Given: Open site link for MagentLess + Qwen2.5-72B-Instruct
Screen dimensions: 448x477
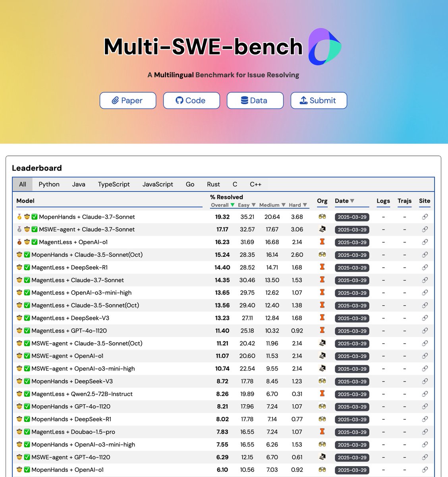Looking at the screenshot, I should [425, 394].
